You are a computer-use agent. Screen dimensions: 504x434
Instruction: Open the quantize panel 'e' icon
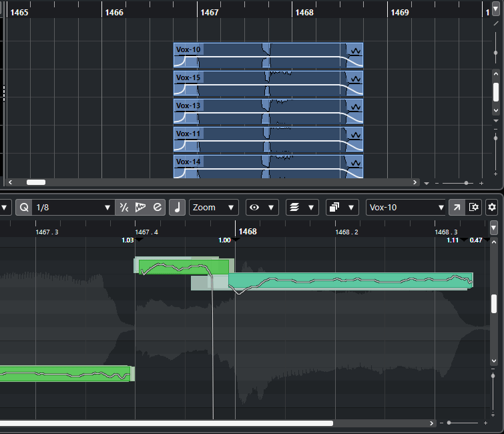[157, 208]
